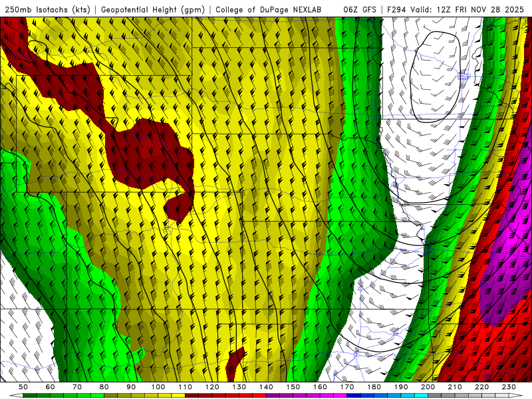The image size is (532, 399).
Task: Click the '06Z GFS' model run label
Action: [360, 10]
